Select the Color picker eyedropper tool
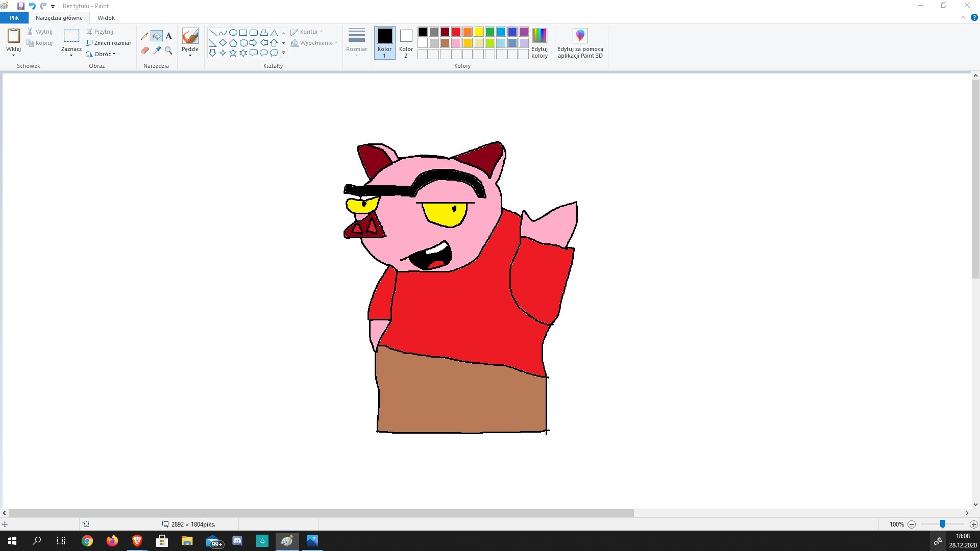Screen dimensions: 980x551 [157, 50]
